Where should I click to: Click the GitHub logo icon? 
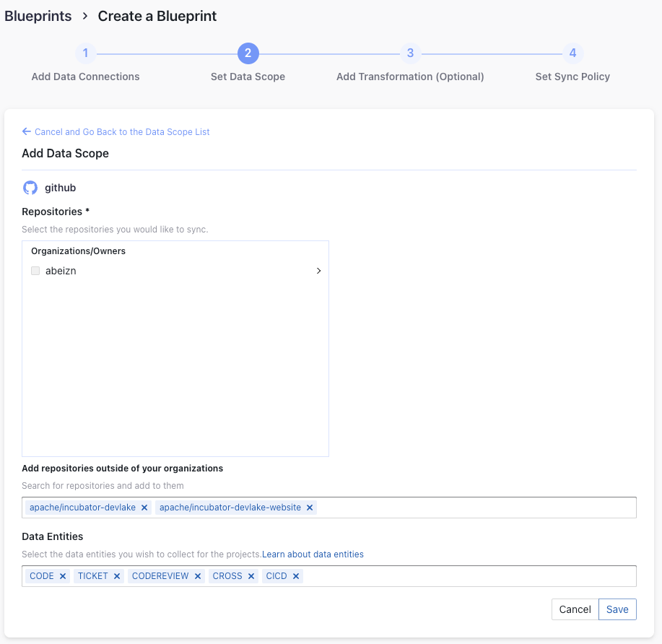click(30, 188)
